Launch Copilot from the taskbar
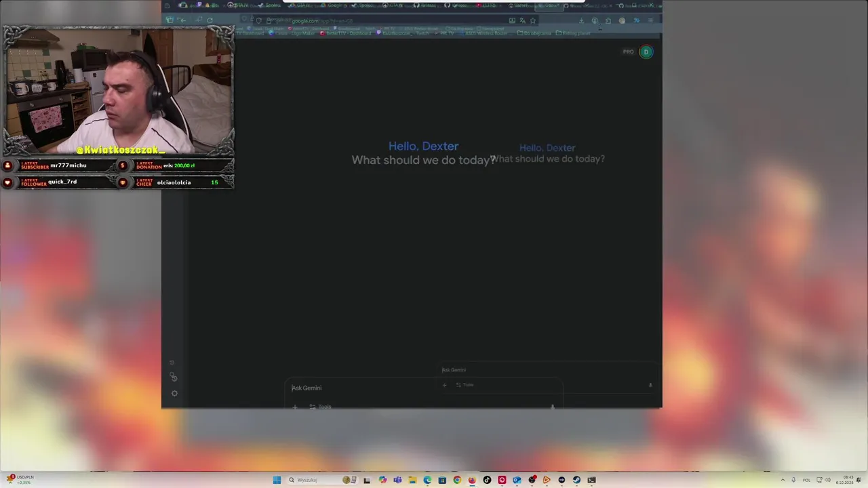 (x=382, y=480)
